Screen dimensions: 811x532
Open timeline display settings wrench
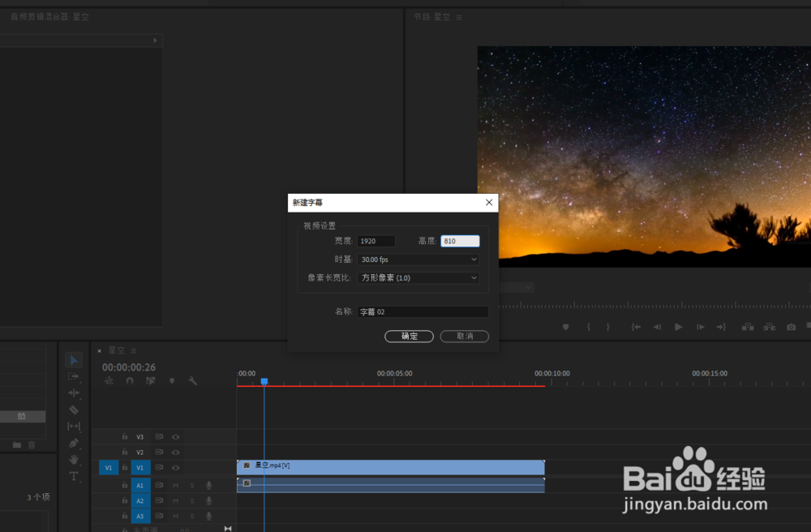pos(192,381)
